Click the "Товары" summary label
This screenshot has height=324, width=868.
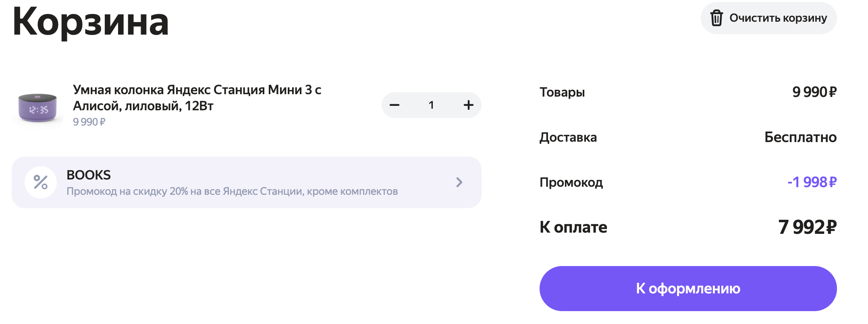562,92
